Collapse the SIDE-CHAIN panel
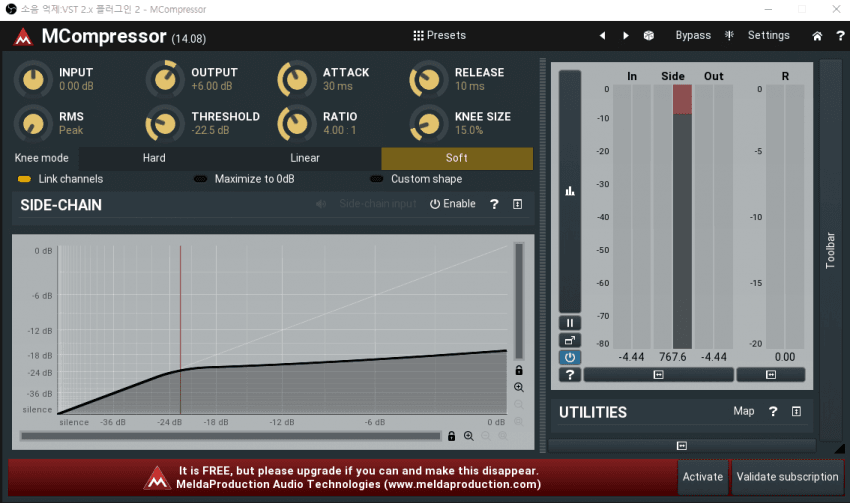This screenshot has width=850, height=503. (518, 204)
